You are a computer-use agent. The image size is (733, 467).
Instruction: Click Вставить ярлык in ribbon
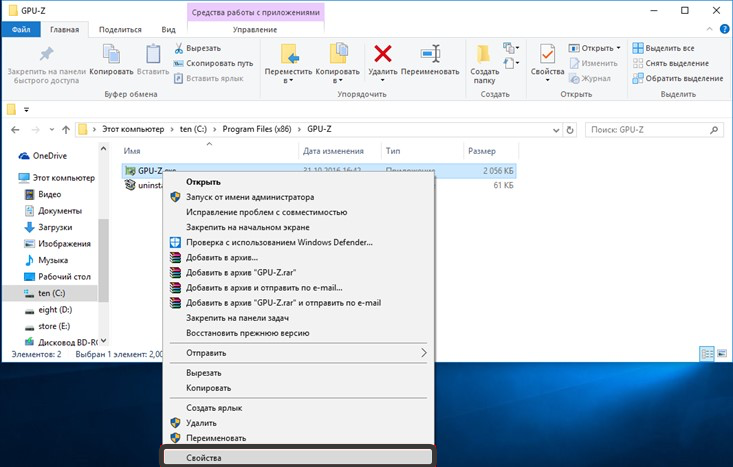click(209, 79)
